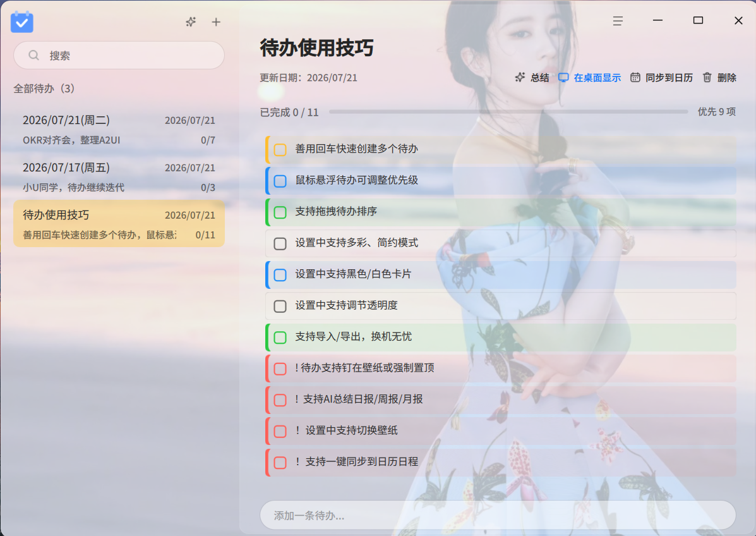Click the OKR对齐会，整理A2UI preview text
The image size is (756, 536).
pyautogui.click(x=71, y=140)
